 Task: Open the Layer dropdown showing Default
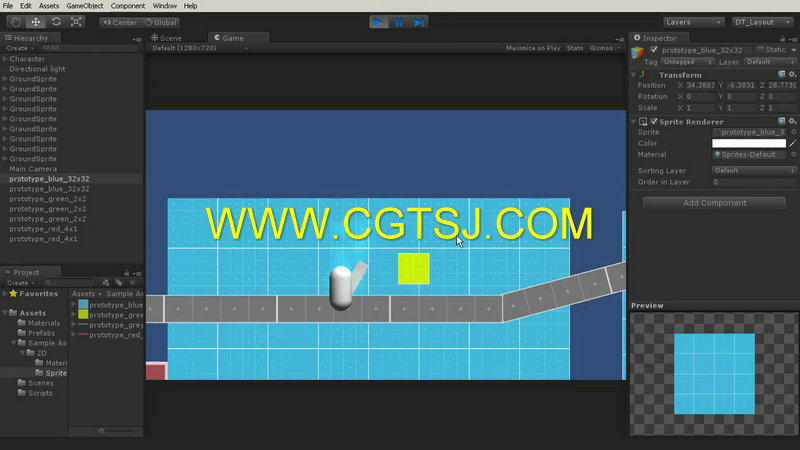[x=770, y=62]
